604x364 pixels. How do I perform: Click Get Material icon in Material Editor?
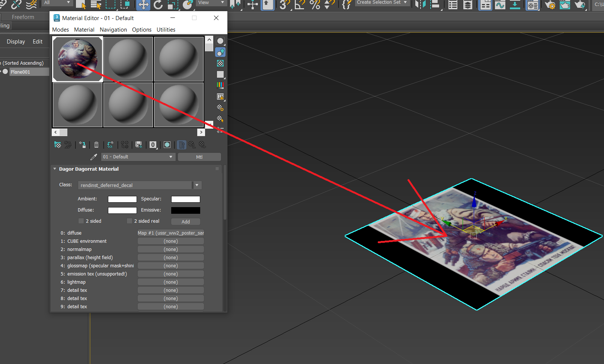point(58,145)
